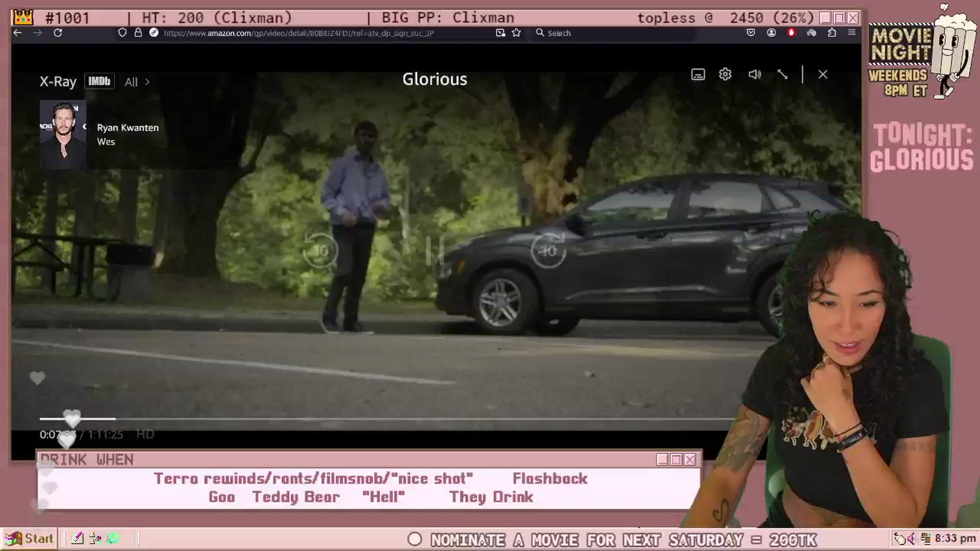This screenshot has height=551, width=980.
Task: Open the site permissions icon beside the padlock
Action: (x=154, y=33)
